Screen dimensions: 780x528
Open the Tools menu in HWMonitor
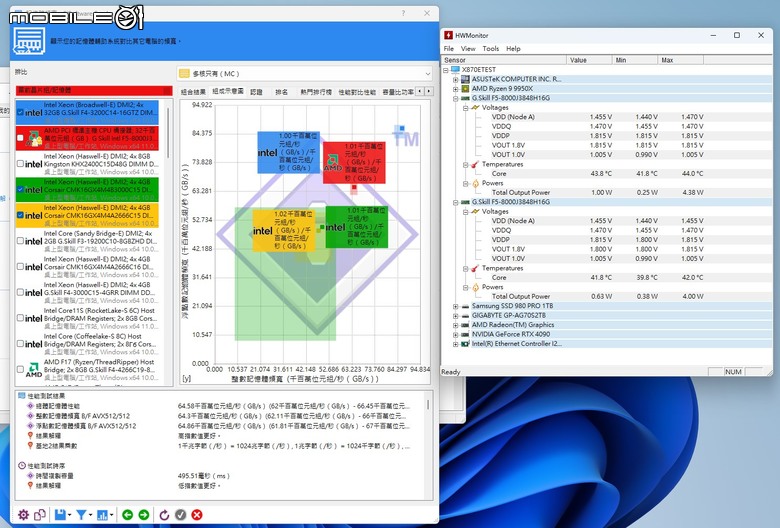(490, 48)
